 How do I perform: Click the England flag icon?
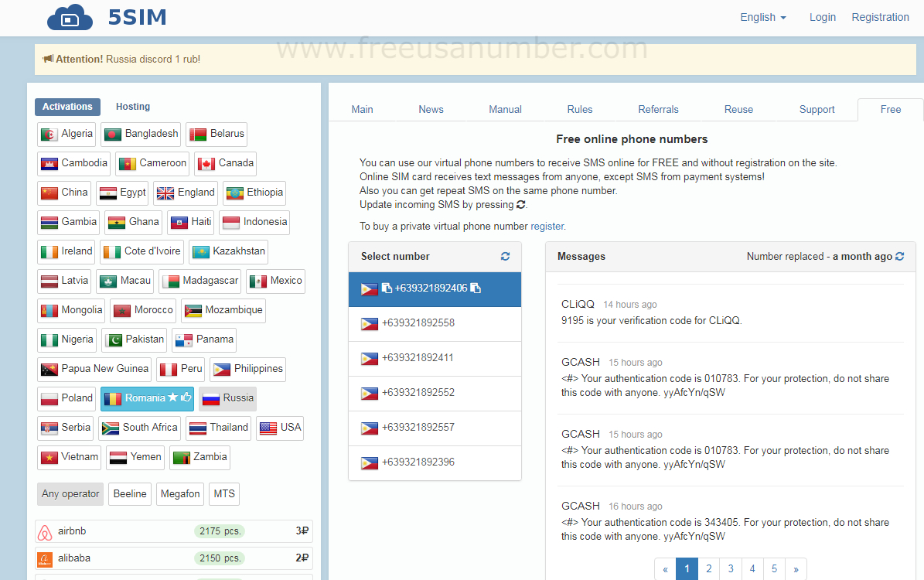point(165,193)
